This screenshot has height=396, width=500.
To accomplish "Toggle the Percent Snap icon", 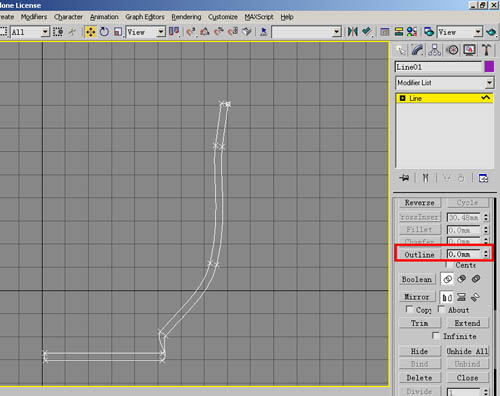I will point(219,32).
